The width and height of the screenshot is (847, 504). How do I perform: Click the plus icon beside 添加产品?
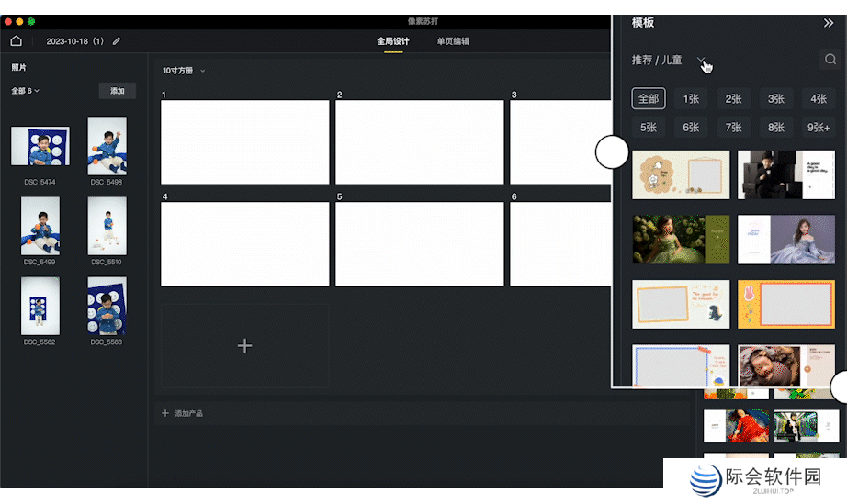point(165,414)
